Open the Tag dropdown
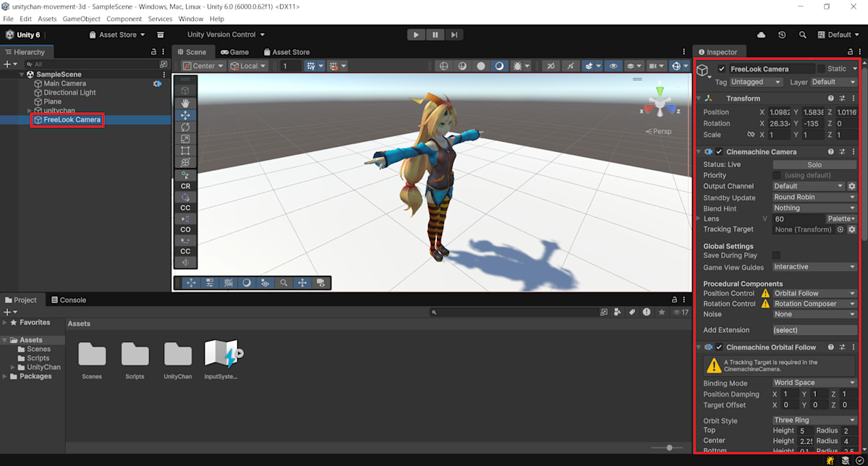868x466 pixels. tap(757, 82)
